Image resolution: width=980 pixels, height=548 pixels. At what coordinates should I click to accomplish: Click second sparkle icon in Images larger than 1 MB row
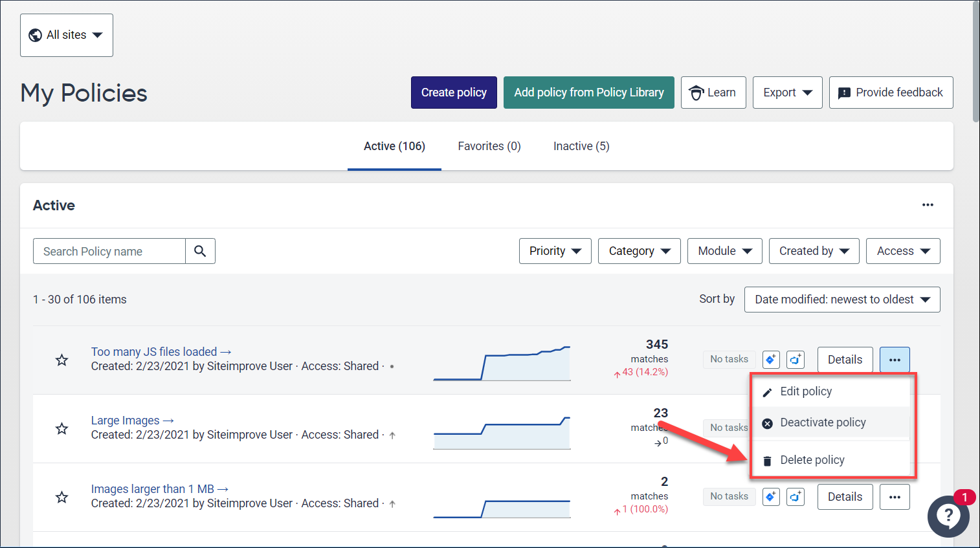point(796,497)
